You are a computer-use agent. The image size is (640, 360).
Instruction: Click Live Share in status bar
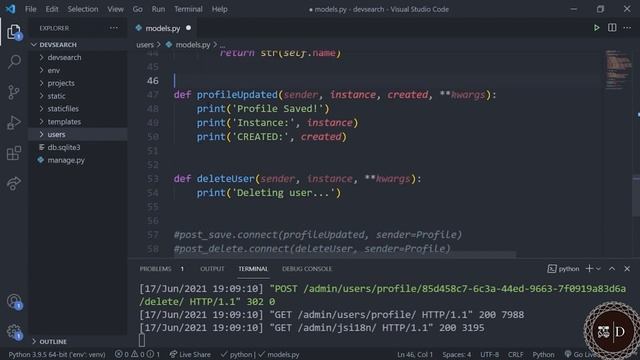coord(190,354)
